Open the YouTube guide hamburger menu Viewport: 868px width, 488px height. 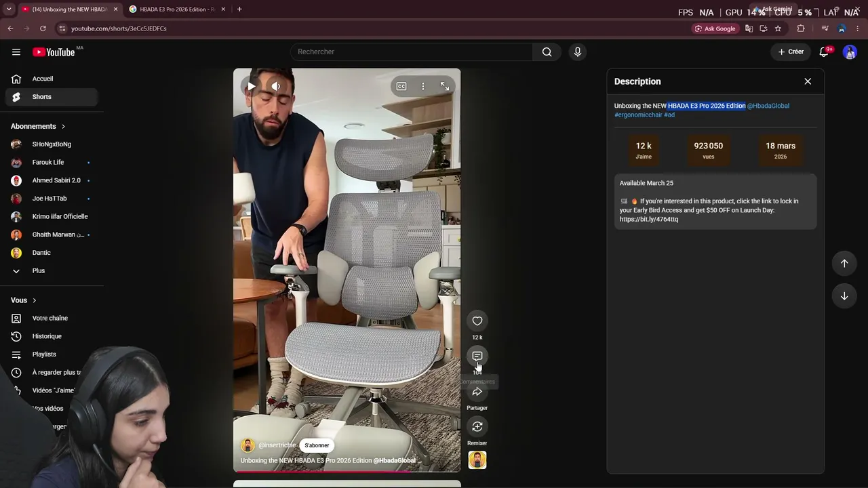[x=16, y=52]
